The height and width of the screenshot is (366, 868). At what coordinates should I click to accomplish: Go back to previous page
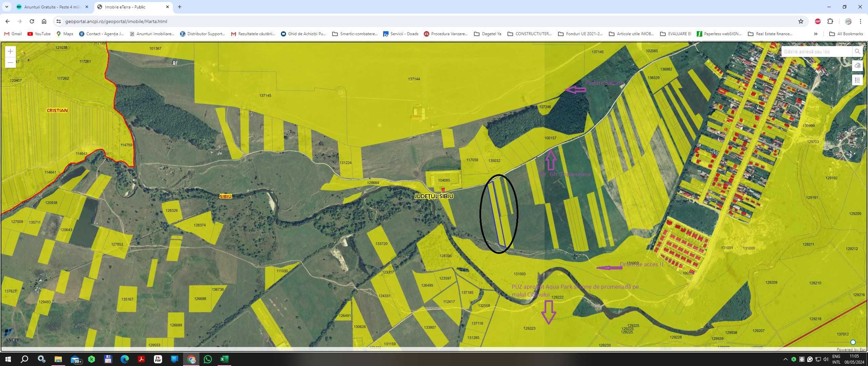[7, 21]
